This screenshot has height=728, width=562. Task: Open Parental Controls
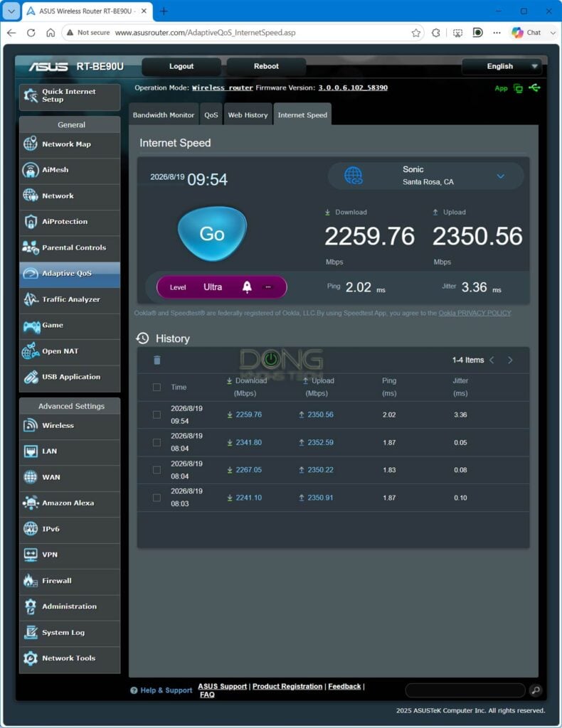tap(70, 247)
